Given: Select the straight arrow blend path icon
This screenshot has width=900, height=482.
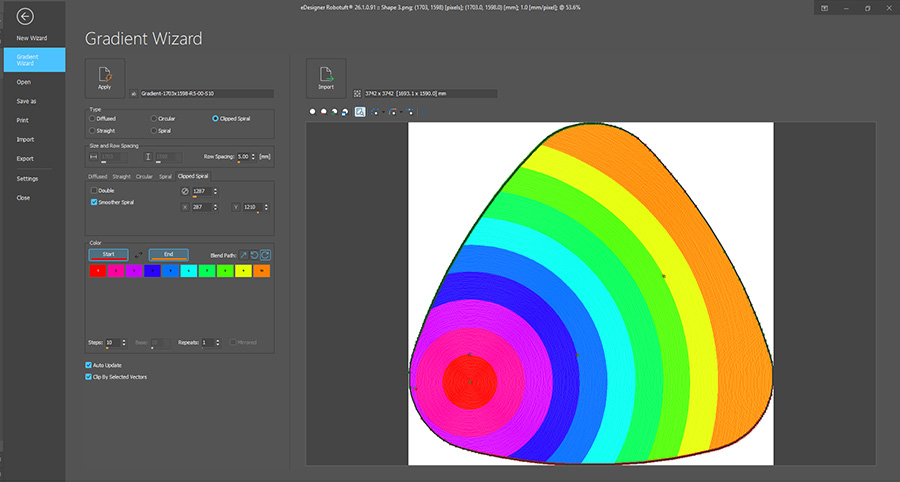Looking at the screenshot, I should [243, 255].
